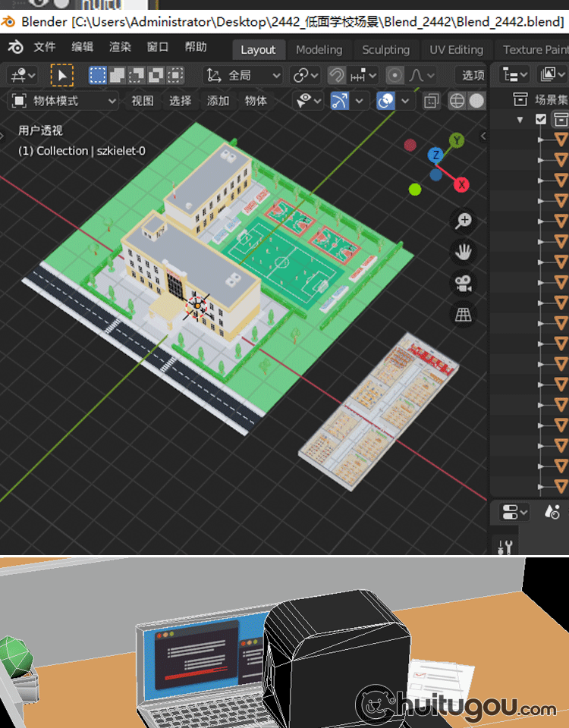Choose the invert selection mode icon

tap(156, 75)
